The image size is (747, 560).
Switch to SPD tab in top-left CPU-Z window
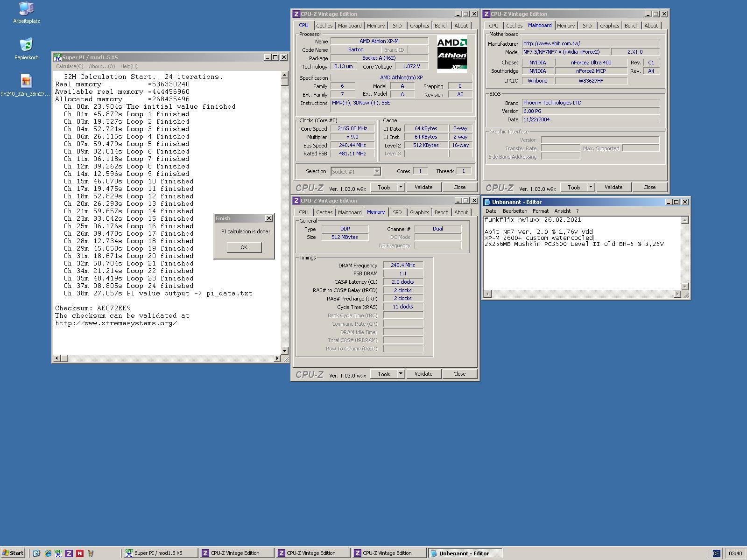(397, 26)
